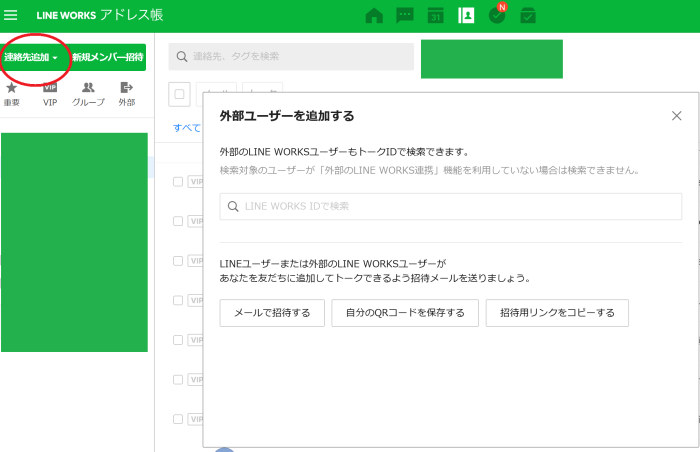
Task: Show 外部 external contacts
Action: coord(127,94)
